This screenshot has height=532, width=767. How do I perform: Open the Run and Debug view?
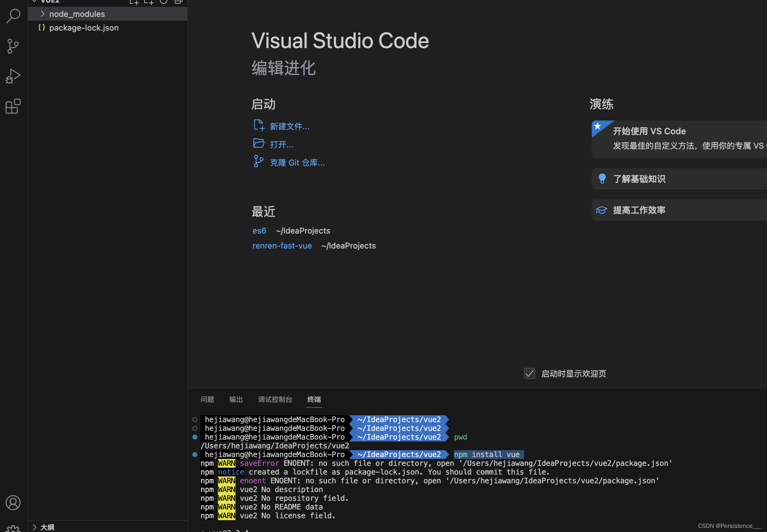[x=13, y=76]
